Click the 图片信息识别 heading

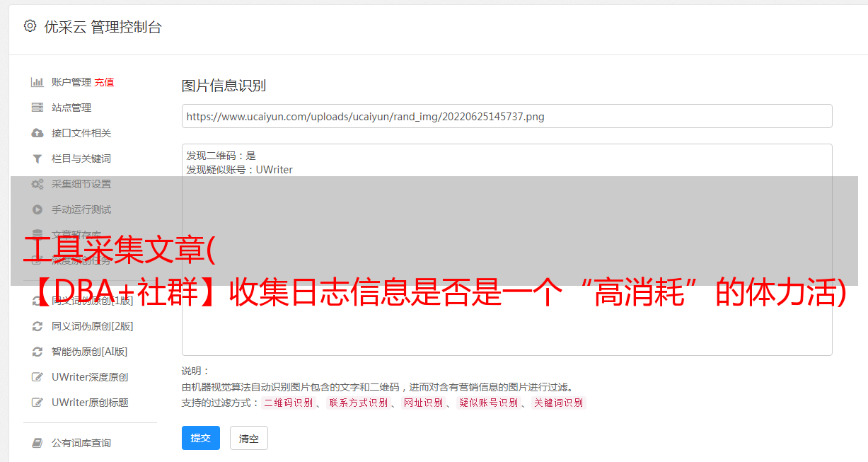pos(224,86)
